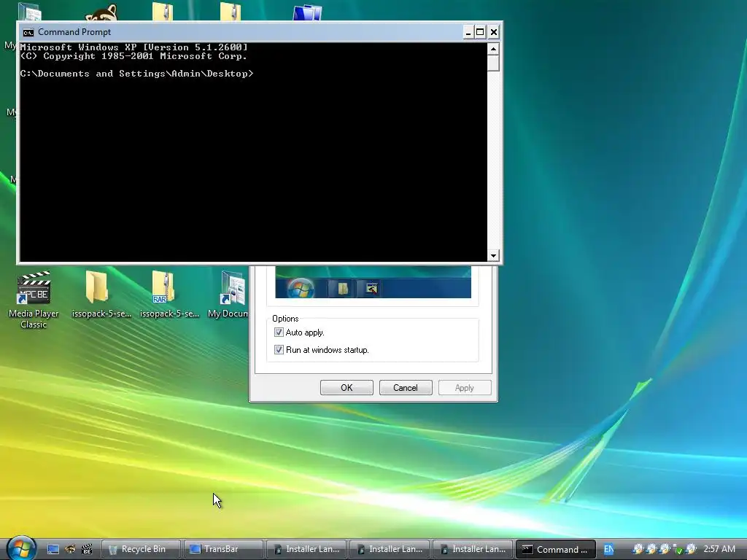Click the taskbar clock 2:57 AM
The width and height of the screenshot is (747, 560).
719,549
